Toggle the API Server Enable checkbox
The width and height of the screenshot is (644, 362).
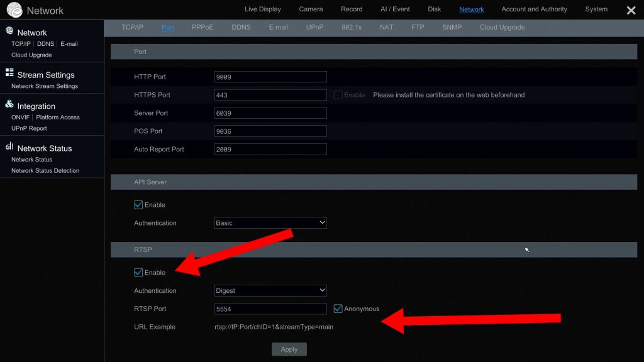138,204
